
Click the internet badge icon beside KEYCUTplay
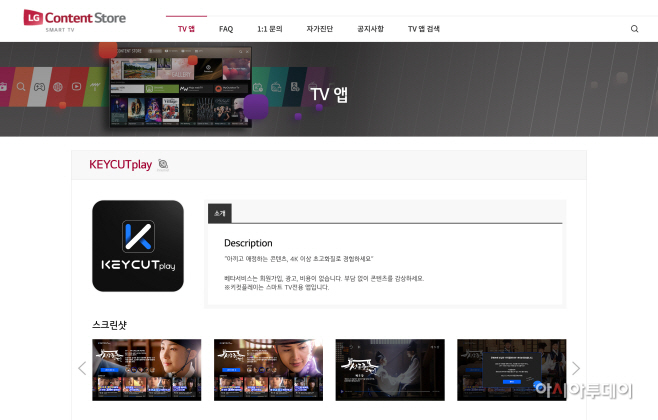[x=163, y=164]
